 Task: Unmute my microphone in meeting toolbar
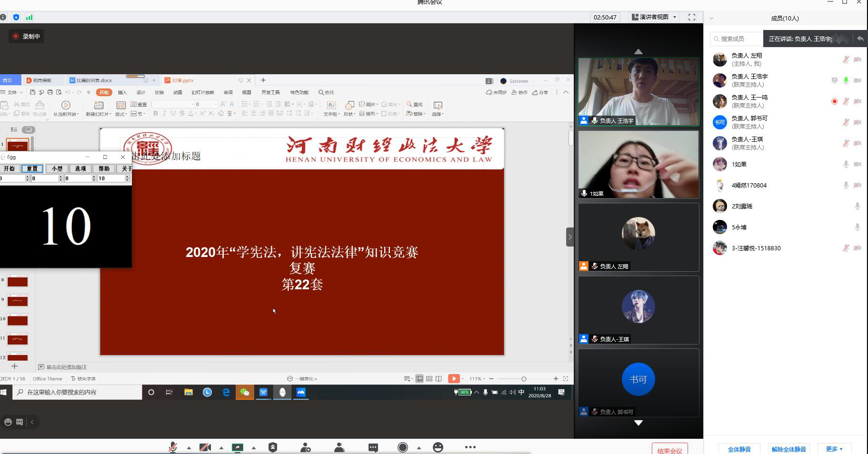[x=173, y=447]
